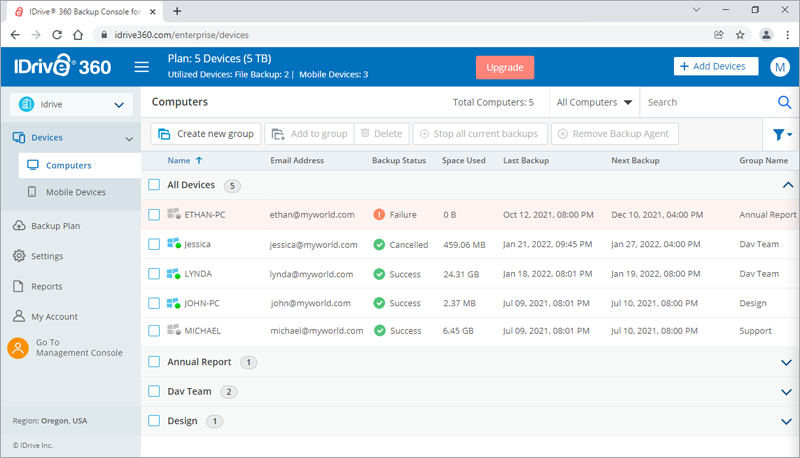Check the LYNDA row checkbox
Viewport: 800px width, 458px height.
pyautogui.click(x=154, y=274)
